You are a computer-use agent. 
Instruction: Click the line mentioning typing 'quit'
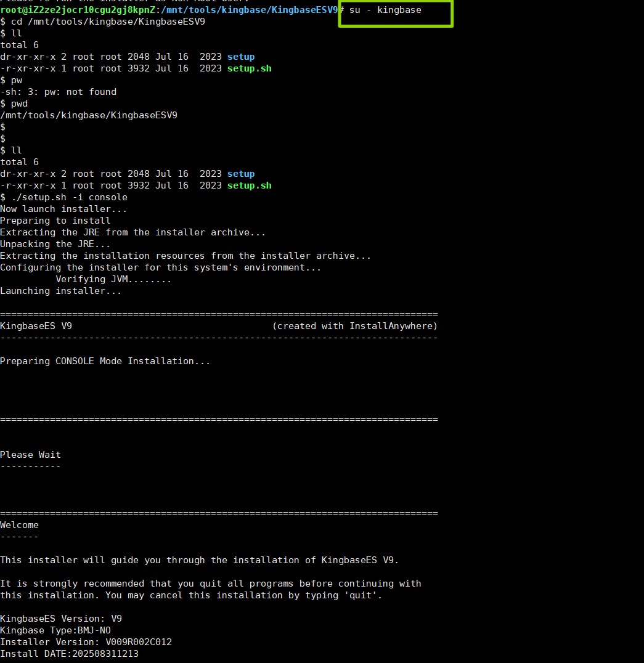click(191, 595)
